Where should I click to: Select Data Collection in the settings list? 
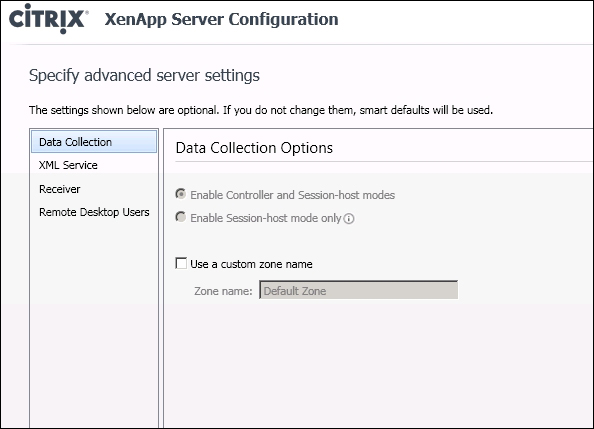[94, 142]
